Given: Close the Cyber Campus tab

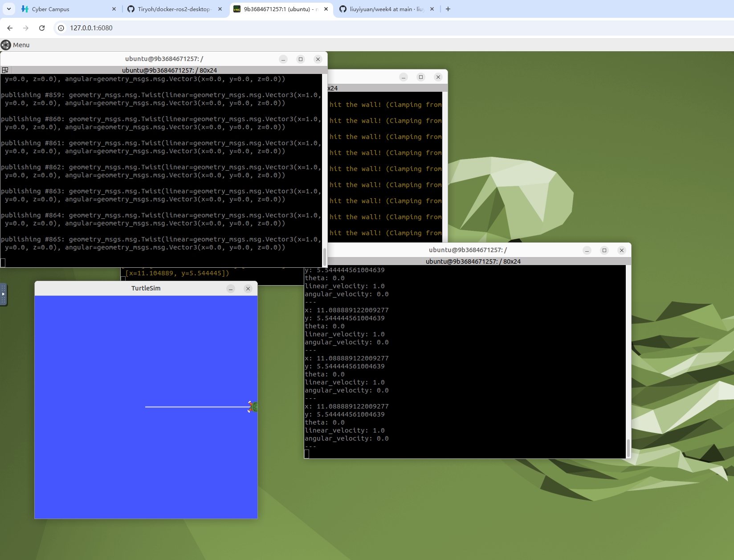Looking at the screenshot, I should (114, 9).
